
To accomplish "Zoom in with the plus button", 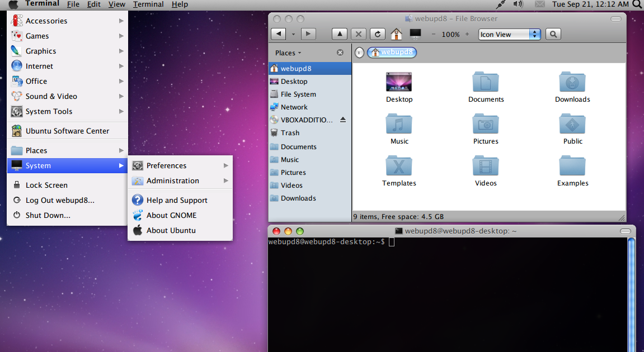I will point(467,34).
